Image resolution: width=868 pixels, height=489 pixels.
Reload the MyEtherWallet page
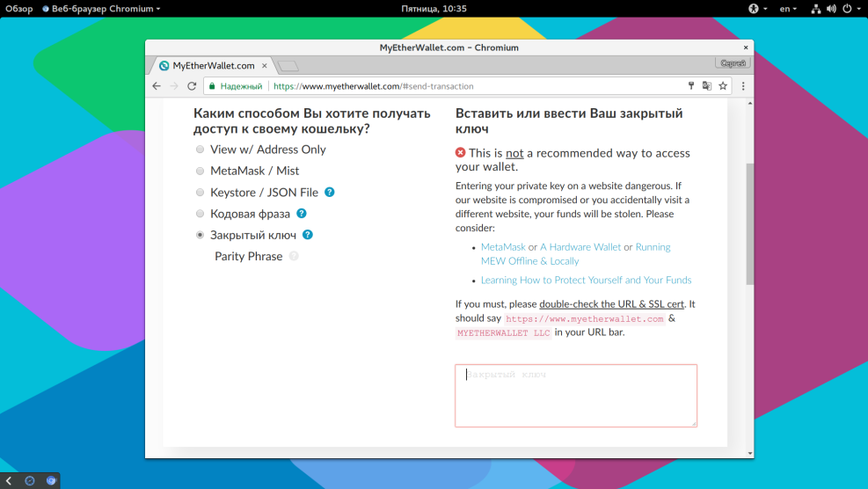[192, 86]
